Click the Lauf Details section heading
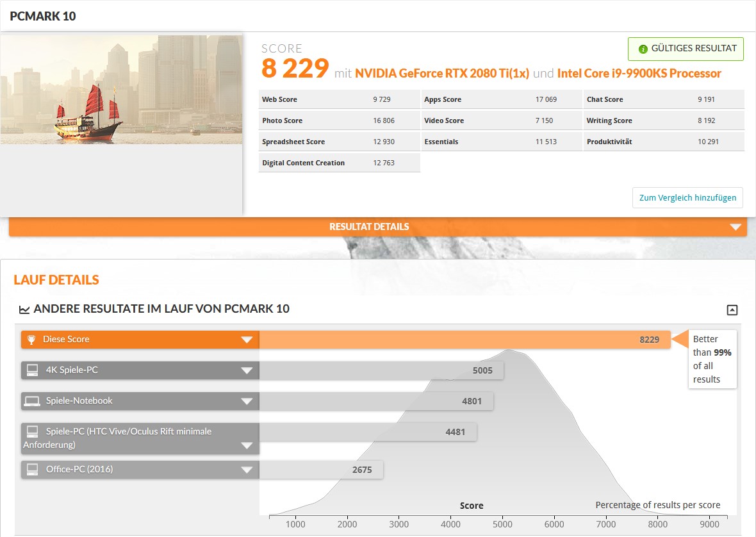Image resolution: width=756 pixels, height=537 pixels. (56, 280)
